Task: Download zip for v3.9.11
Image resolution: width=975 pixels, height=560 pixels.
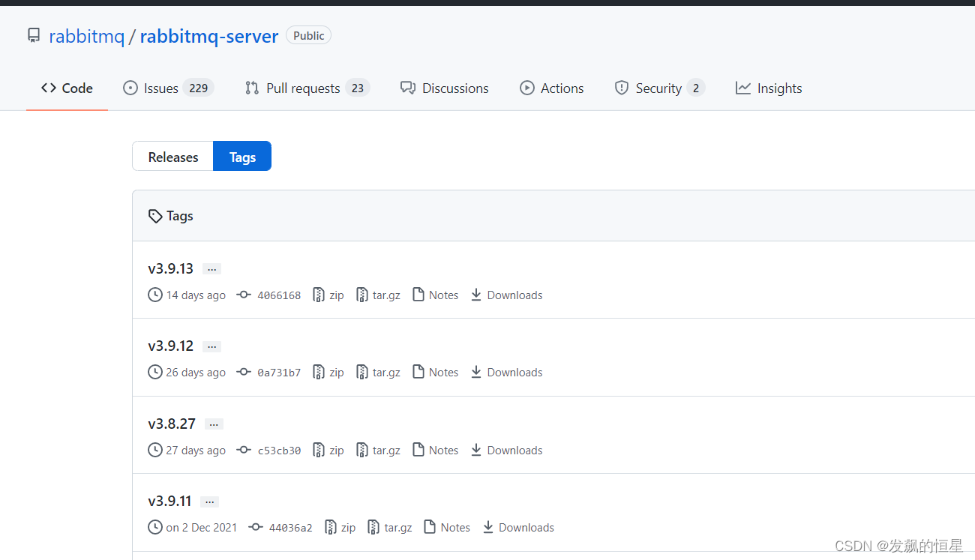Action: point(340,527)
